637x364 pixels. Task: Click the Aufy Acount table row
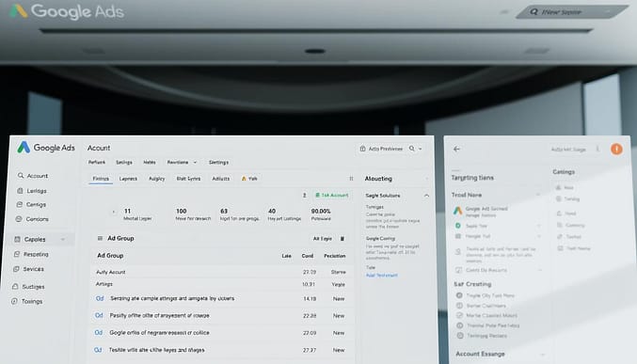pyautogui.click(x=221, y=272)
